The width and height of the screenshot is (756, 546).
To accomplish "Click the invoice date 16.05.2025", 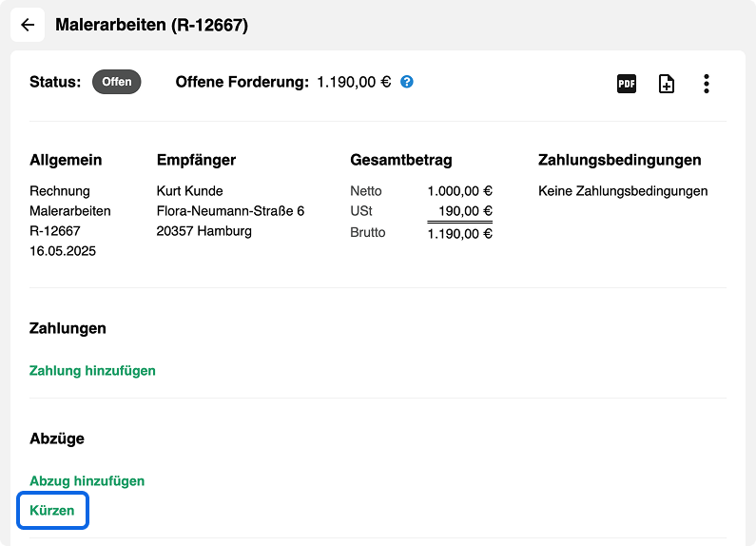I will coord(63,251).
